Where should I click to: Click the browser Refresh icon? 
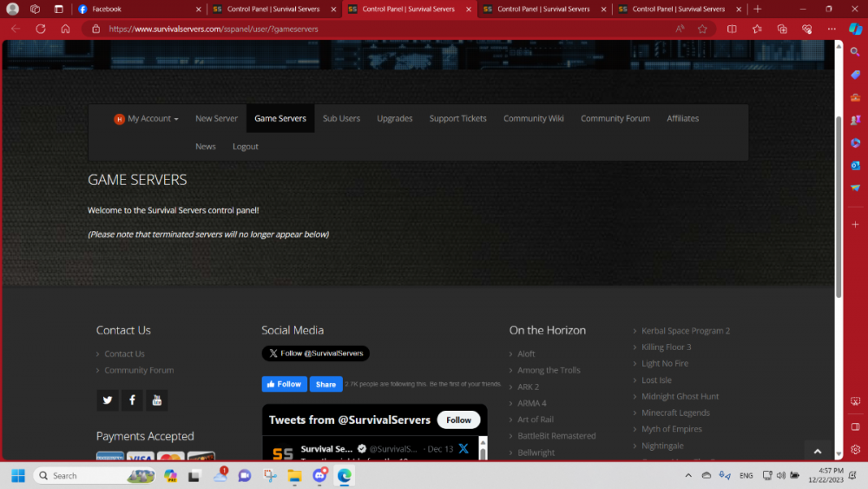point(41,29)
